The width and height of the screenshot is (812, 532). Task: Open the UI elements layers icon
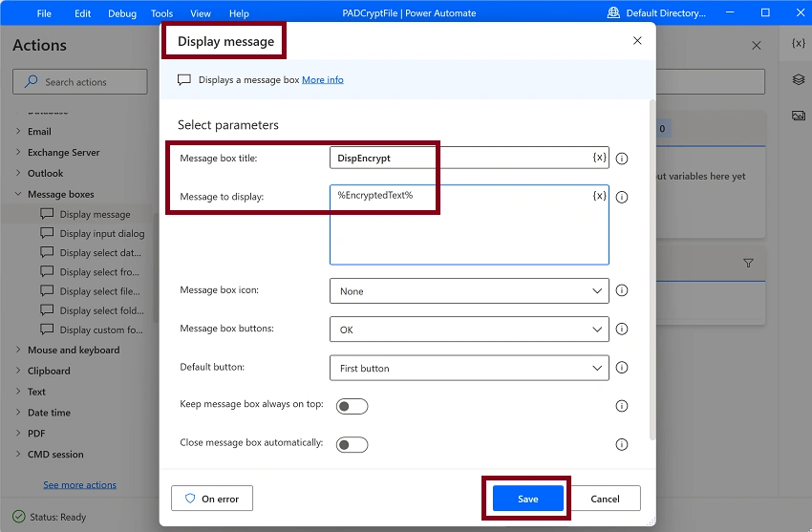799,79
